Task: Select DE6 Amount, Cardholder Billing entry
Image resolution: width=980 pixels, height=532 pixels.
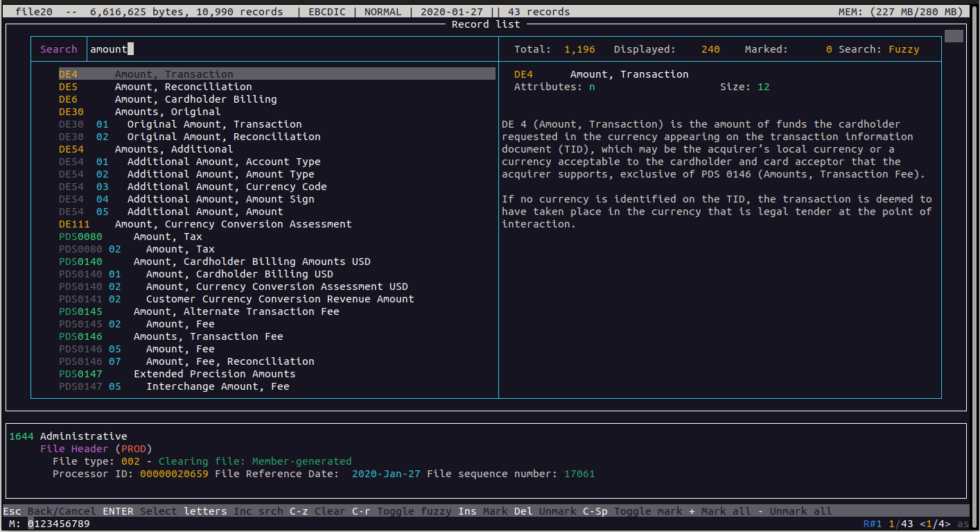Action: 195,99
